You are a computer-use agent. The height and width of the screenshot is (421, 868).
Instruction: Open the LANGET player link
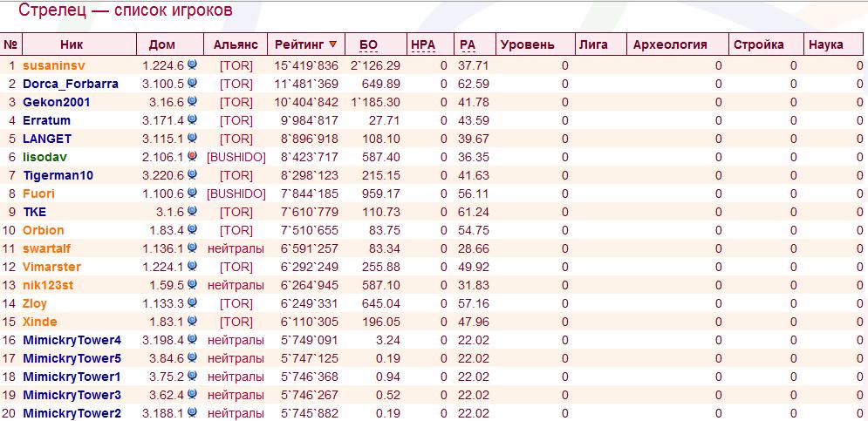pyautogui.click(x=47, y=139)
